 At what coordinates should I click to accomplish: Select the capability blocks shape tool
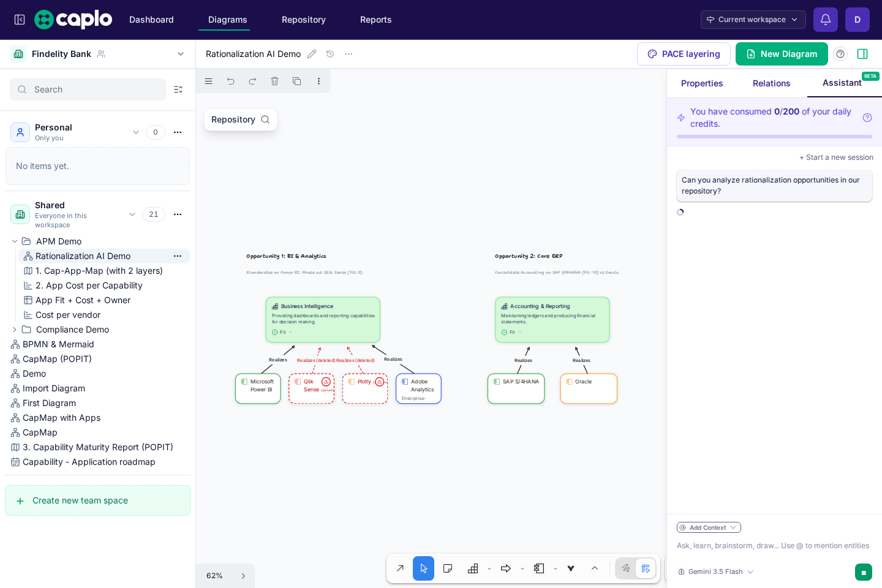[x=473, y=568]
